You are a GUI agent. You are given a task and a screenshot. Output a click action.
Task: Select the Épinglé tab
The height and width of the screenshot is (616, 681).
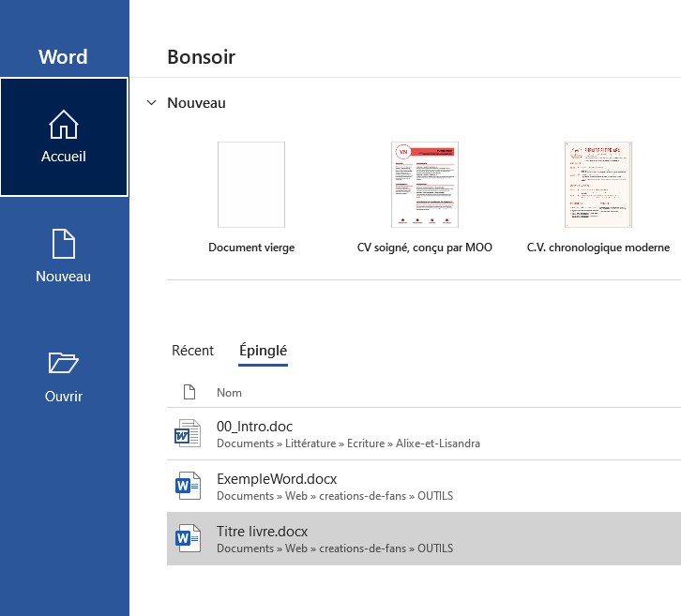tap(264, 351)
